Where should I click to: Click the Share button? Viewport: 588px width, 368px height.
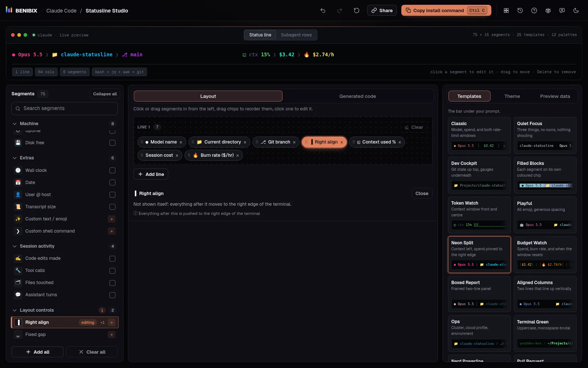[382, 10]
